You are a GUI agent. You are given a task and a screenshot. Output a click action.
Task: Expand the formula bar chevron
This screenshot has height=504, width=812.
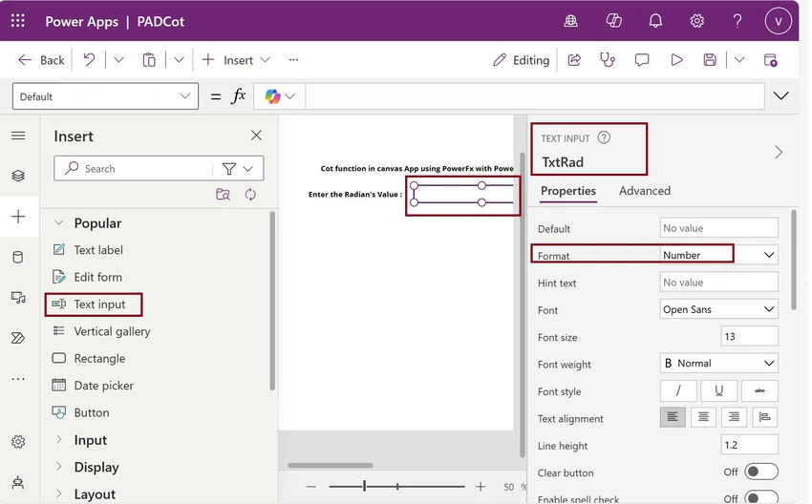780,95
